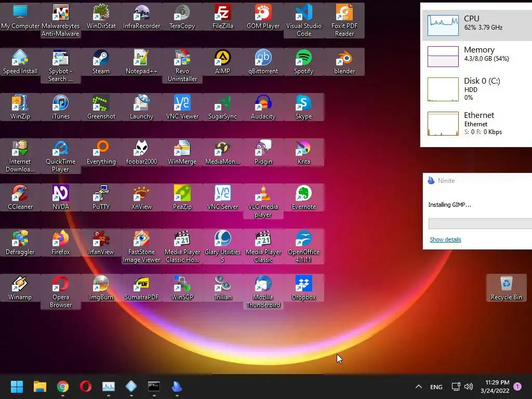This screenshot has height=399, width=532.
Task: Select the WinSCP shortcut
Action: [182, 287]
